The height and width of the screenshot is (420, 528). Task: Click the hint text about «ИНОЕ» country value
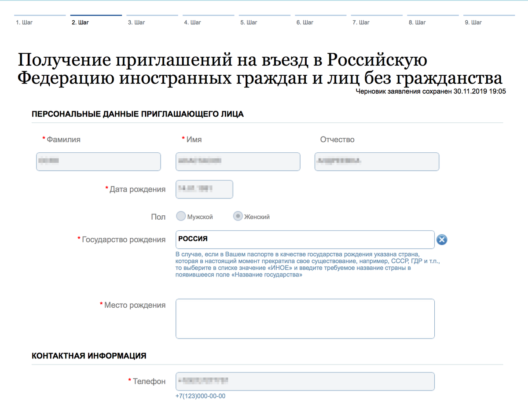[308, 265]
